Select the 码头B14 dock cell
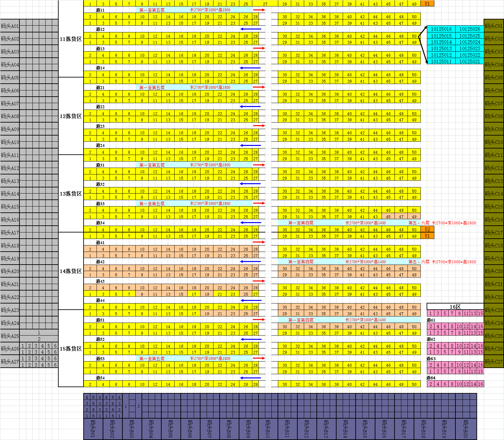Viewport: 504px width, 440px height. 346,429
